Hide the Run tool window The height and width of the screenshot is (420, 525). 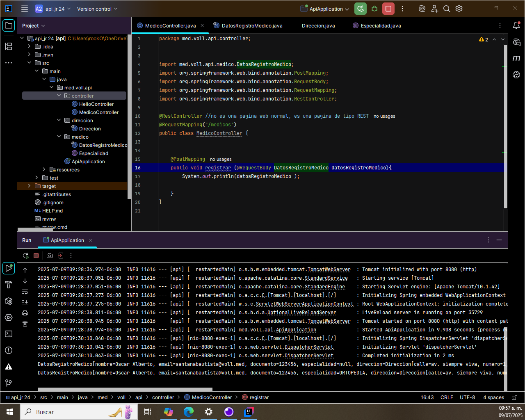coord(499,240)
